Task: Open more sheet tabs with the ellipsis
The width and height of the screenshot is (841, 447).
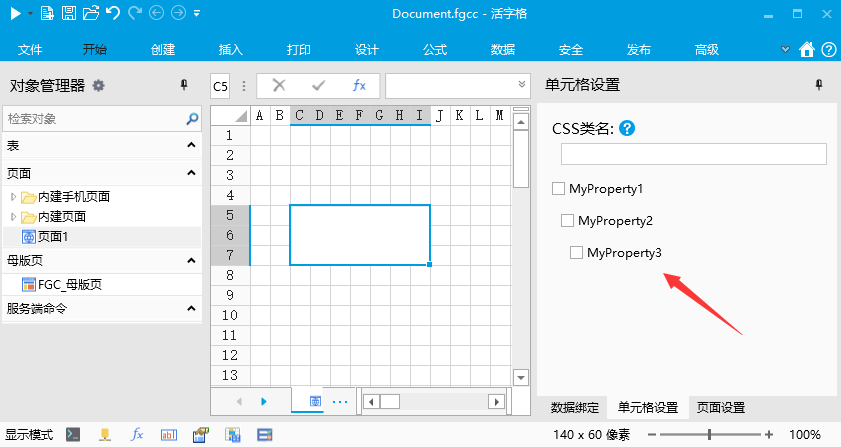Action: pyautogui.click(x=340, y=401)
